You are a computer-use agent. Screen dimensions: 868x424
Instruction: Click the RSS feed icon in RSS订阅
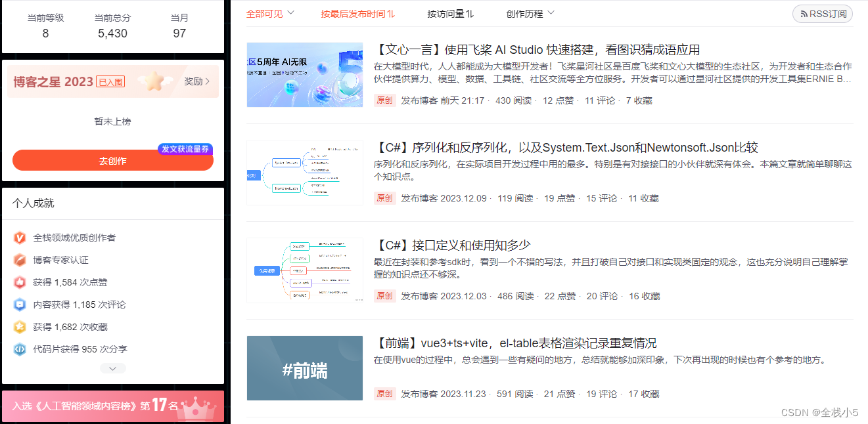click(x=803, y=14)
